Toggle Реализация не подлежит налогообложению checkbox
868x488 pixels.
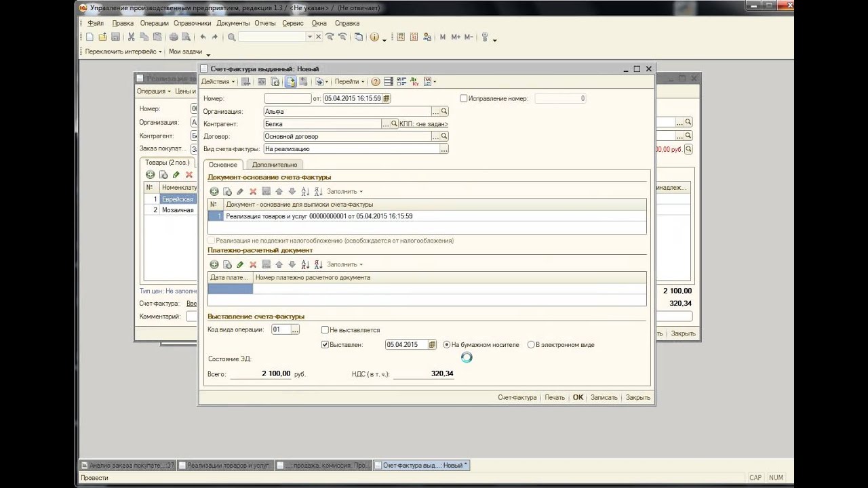(211, 241)
